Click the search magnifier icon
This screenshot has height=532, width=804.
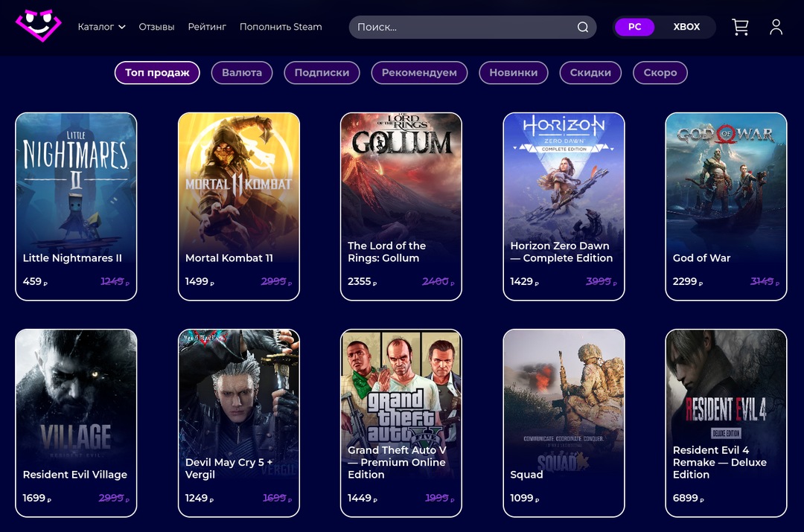pos(582,28)
